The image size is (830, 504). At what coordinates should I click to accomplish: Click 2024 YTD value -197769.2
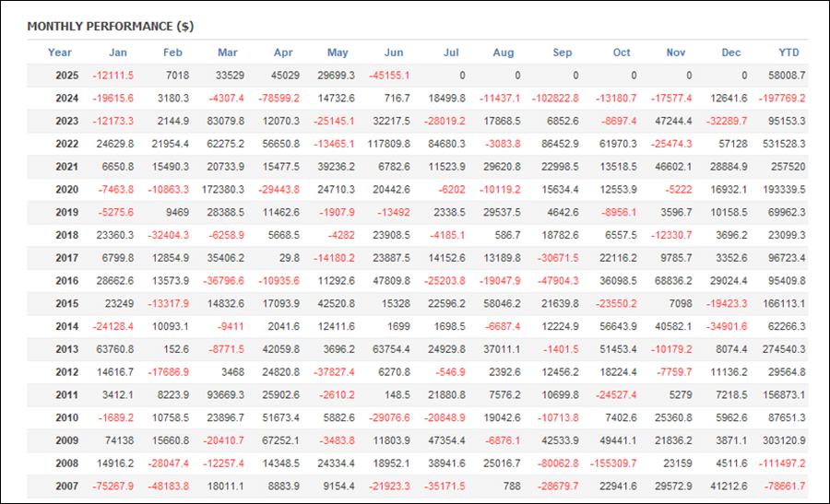782,99
